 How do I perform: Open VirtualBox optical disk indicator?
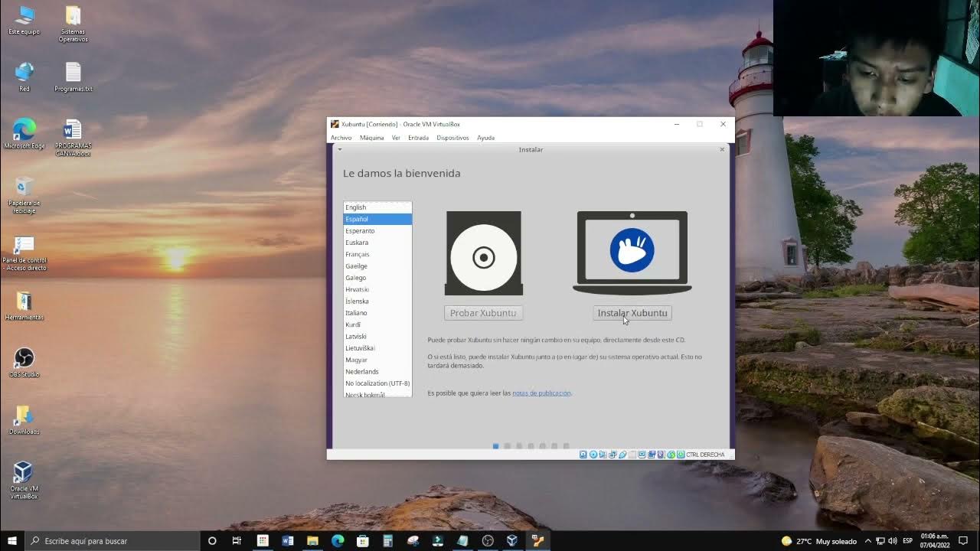(x=593, y=455)
